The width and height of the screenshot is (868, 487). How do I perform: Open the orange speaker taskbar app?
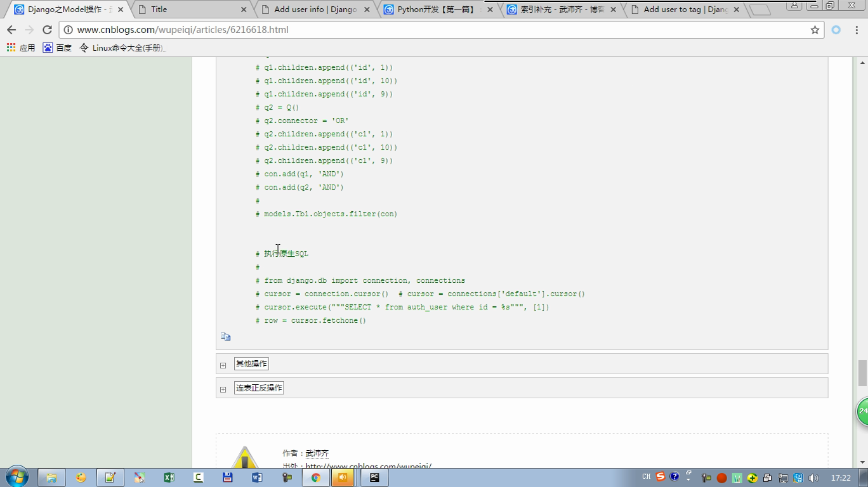343,477
